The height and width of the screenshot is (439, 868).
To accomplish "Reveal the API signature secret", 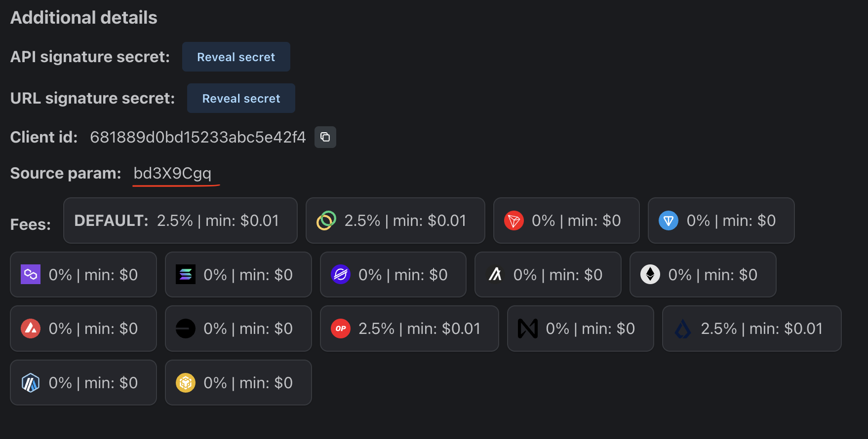I will pyautogui.click(x=236, y=57).
